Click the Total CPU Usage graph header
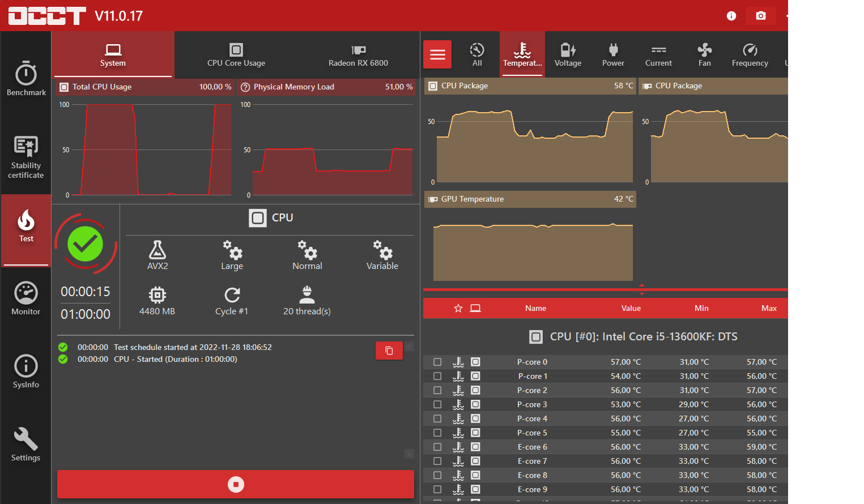 click(x=146, y=87)
